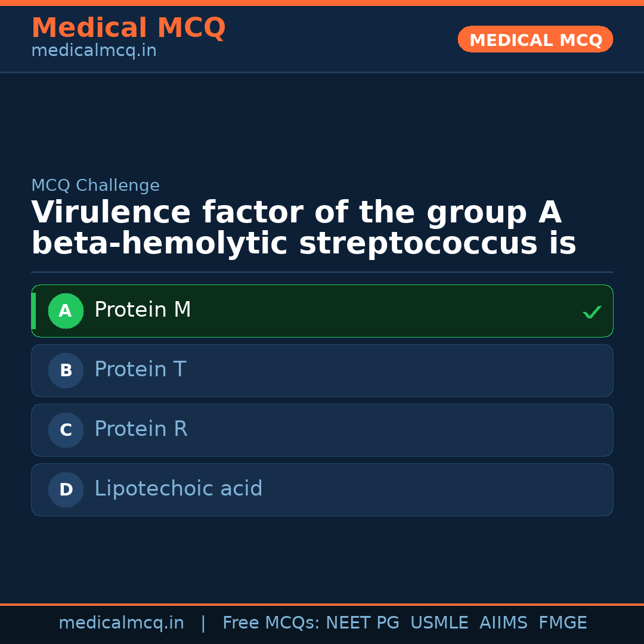Screen dimensions: 644x644
Task: Click the Free MCQs footer text
Action: pyautogui.click(x=271, y=623)
